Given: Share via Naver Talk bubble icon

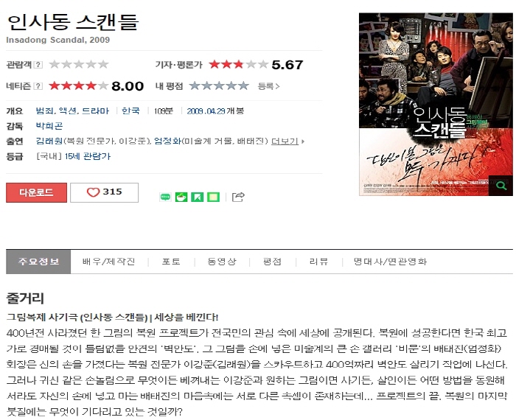Looking at the screenshot, I should [166, 197].
